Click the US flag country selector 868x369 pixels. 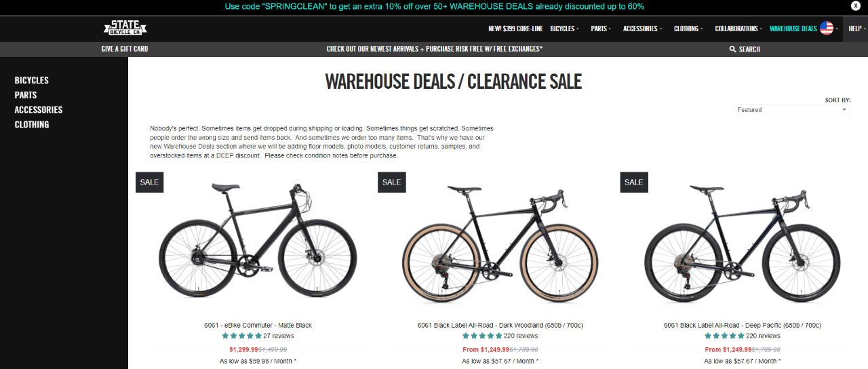(827, 28)
